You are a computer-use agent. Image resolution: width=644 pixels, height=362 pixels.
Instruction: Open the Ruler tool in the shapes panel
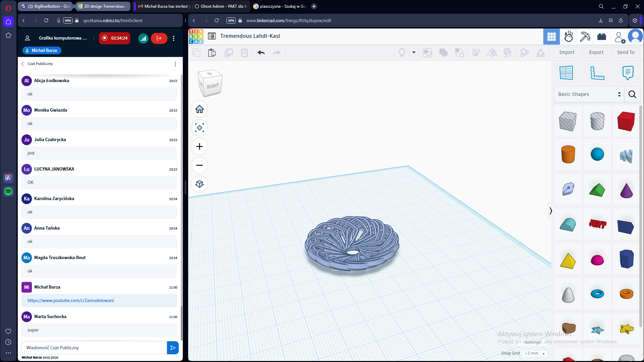pos(597,73)
